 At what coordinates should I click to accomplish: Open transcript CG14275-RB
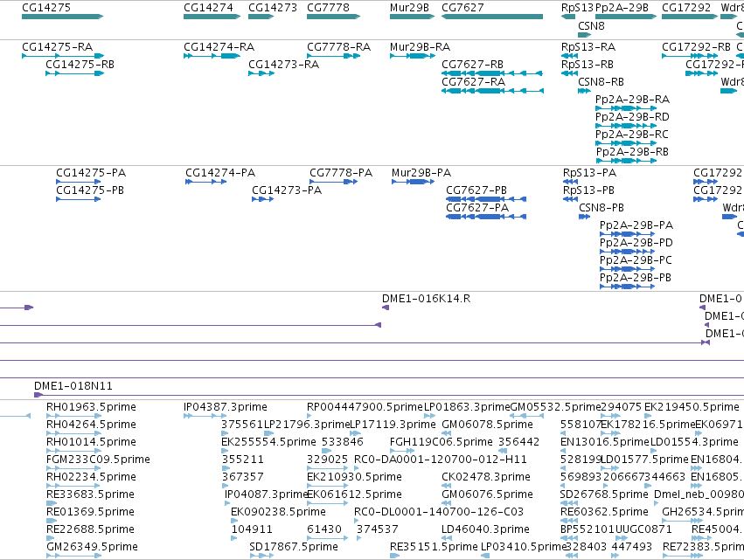(x=80, y=65)
